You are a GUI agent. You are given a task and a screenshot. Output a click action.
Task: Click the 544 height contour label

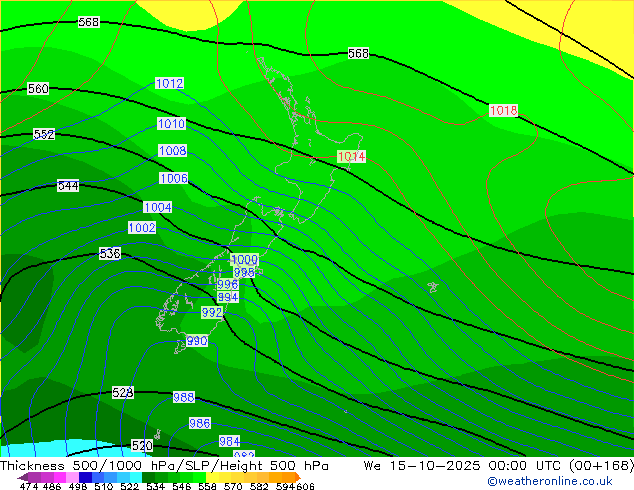[x=68, y=186]
